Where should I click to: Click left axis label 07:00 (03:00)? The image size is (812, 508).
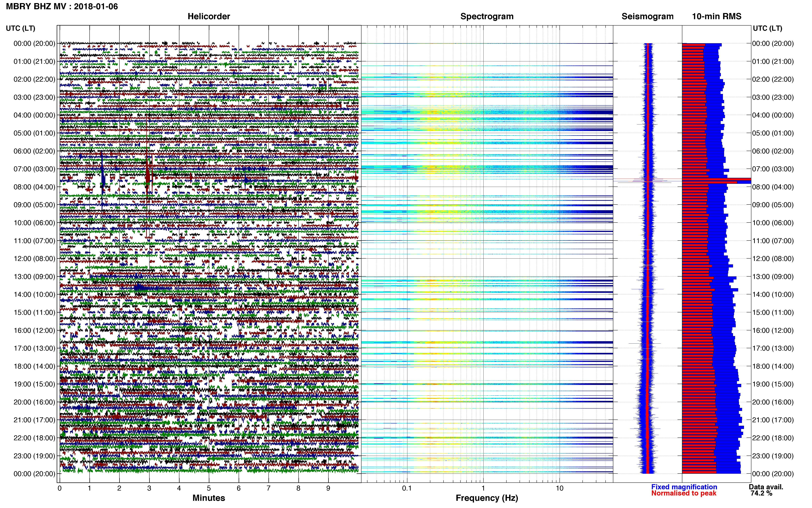(34, 169)
